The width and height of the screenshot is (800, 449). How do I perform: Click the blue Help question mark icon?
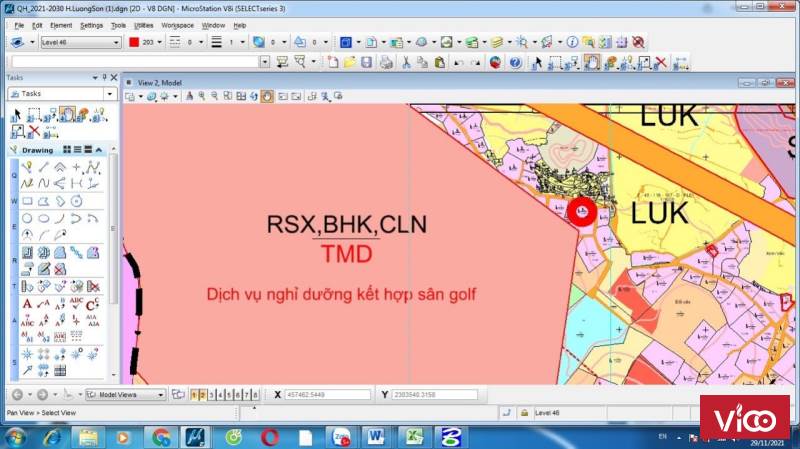515,62
